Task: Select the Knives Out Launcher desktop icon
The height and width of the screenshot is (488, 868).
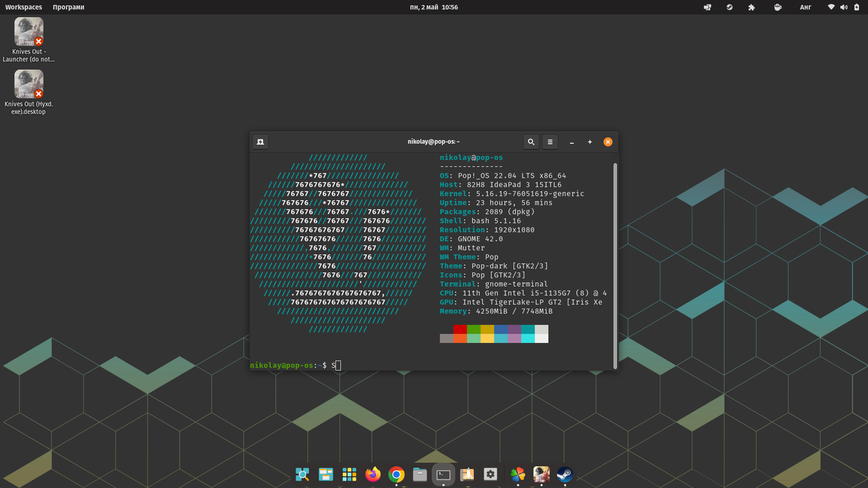Action: (28, 40)
